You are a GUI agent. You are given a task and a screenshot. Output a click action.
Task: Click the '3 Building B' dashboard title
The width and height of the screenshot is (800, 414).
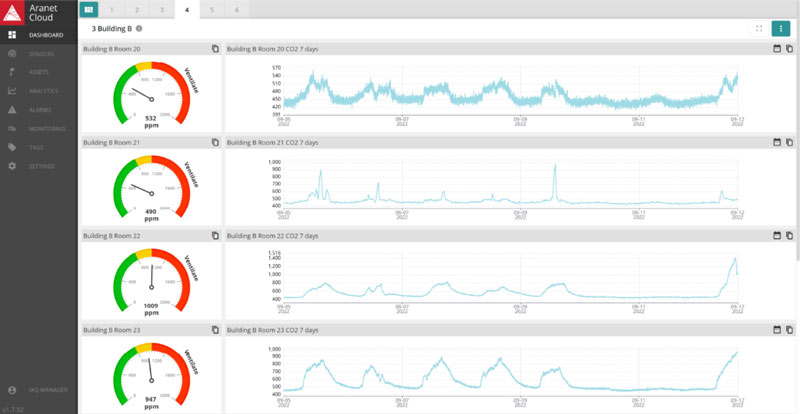click(x=112, y=29)
